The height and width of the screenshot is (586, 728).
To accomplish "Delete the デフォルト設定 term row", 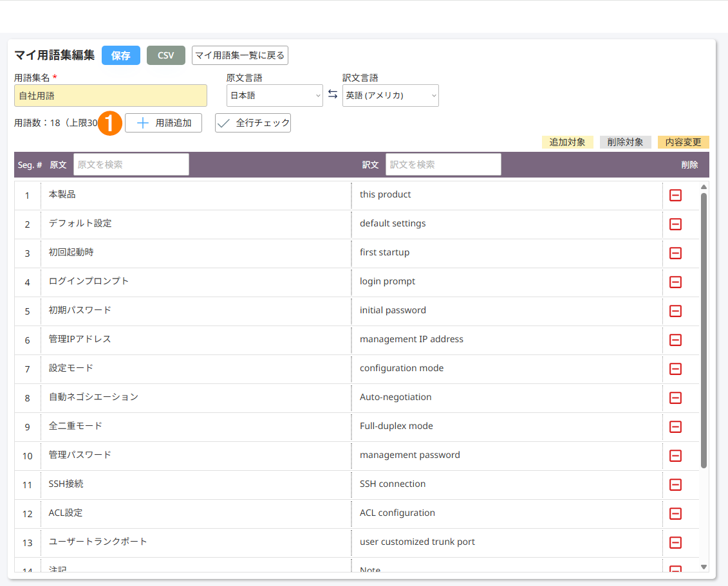I will pos(675,224).
